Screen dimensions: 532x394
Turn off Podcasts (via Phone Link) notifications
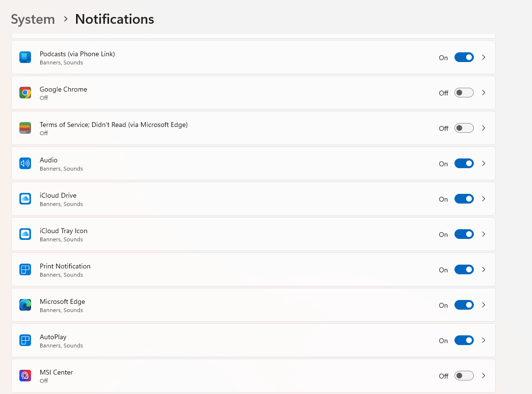pyautogui.click(x=464, y=57)
